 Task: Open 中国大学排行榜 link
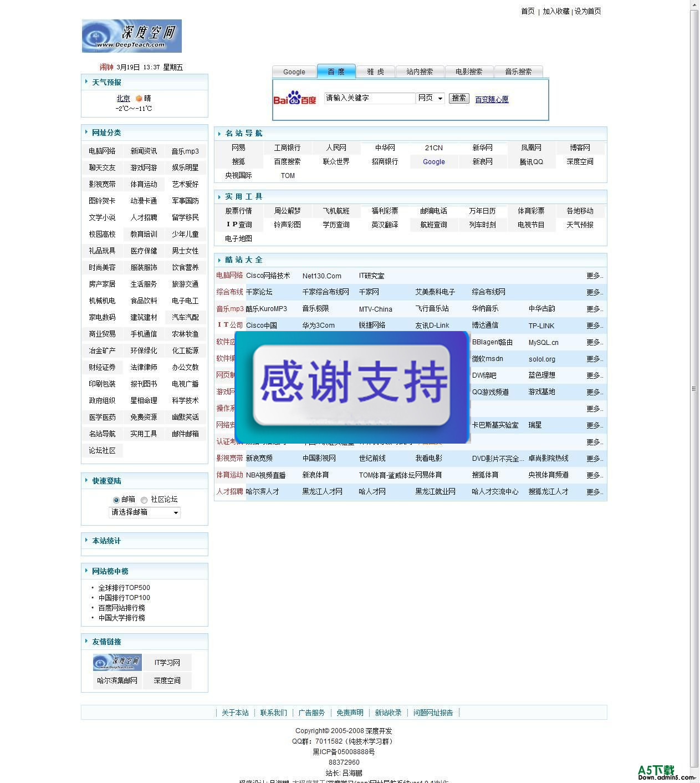[x=121, y=618]
